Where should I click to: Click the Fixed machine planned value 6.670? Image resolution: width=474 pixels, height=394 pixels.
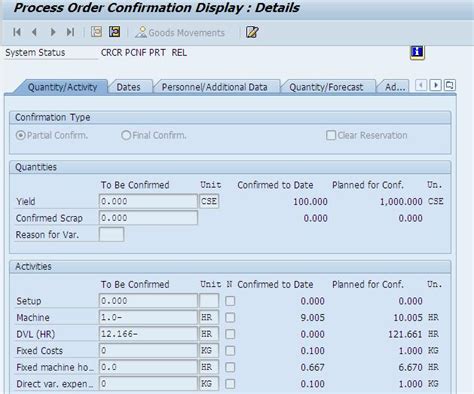[411, 367]
